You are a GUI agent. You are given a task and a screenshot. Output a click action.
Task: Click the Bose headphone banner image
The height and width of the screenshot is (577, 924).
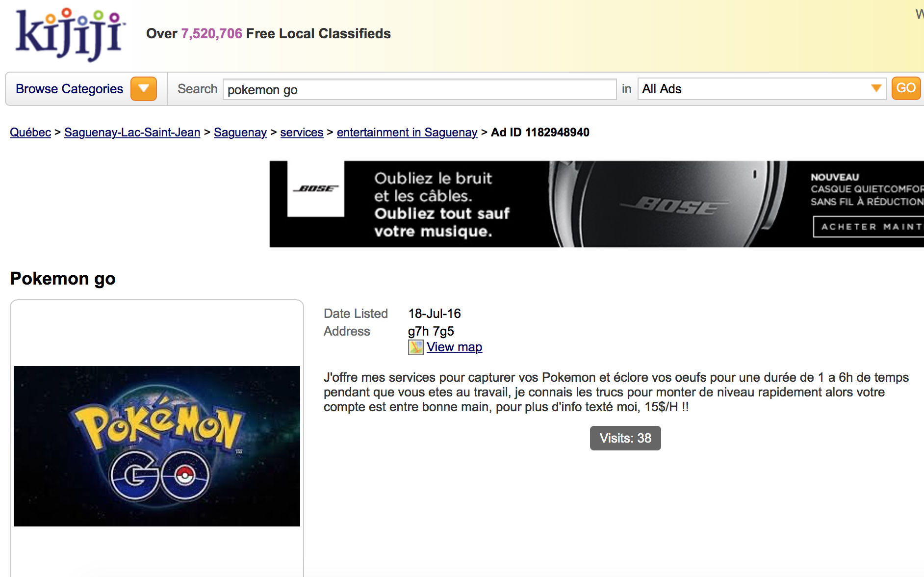pos(597,204)
